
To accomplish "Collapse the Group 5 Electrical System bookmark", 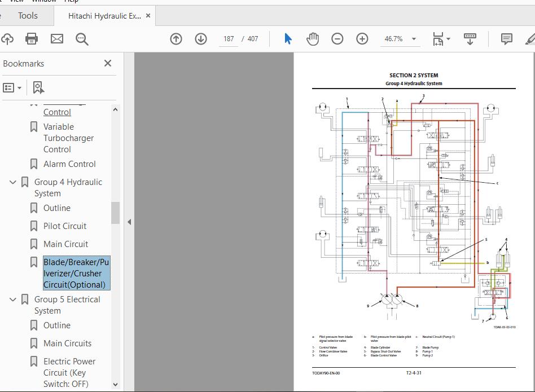I will 13,299.
